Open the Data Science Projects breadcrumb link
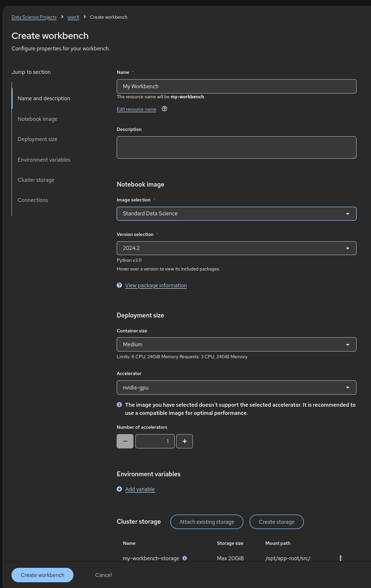Viewport: 371px width, 588px height. click(x=34, y=17)
